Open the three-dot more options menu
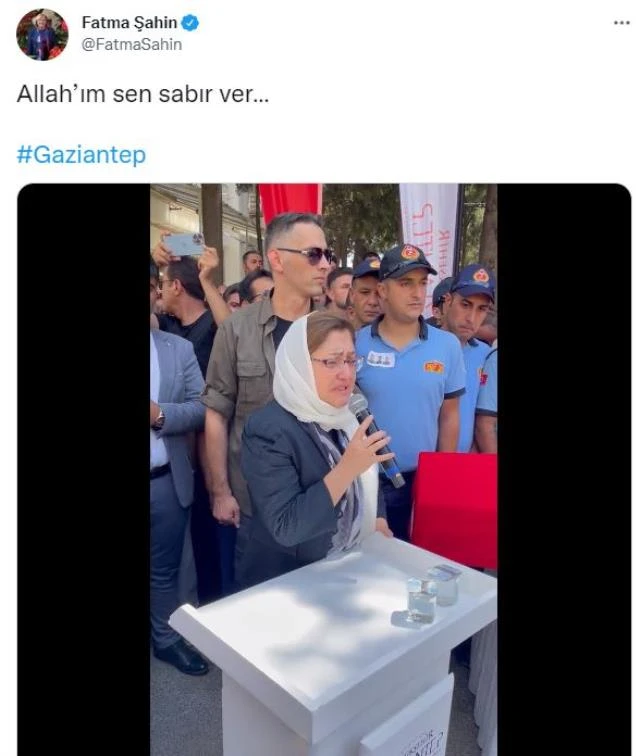This screenshot has height=756, width=640. pyautogui.click(x=622, y=23)
